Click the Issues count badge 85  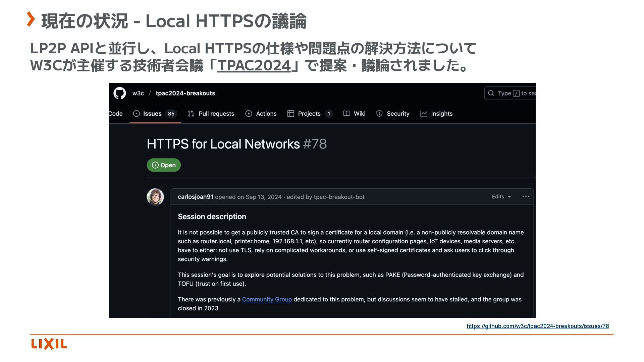pyautogui.click(x=171, y=114)
